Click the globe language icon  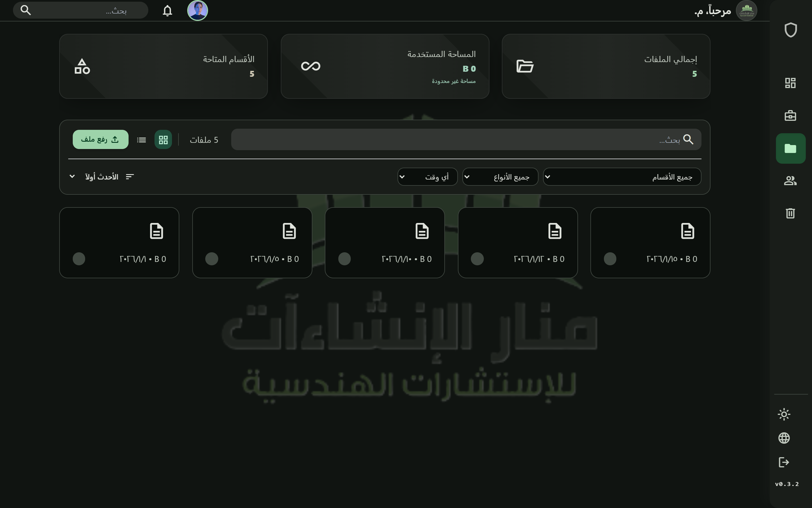(784, 438)
